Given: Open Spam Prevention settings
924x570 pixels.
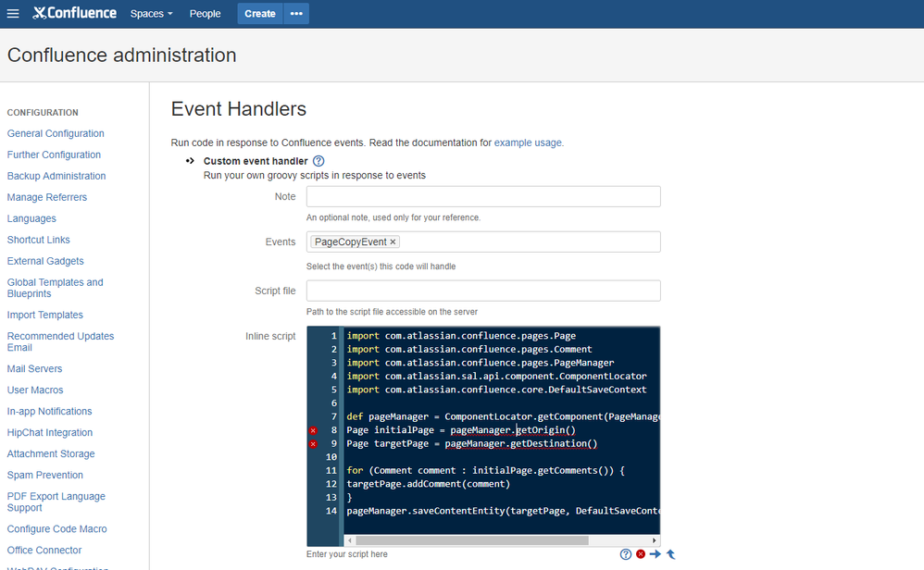Looking at the screenshot, I should pyautogui.click(x=44, y=475).
